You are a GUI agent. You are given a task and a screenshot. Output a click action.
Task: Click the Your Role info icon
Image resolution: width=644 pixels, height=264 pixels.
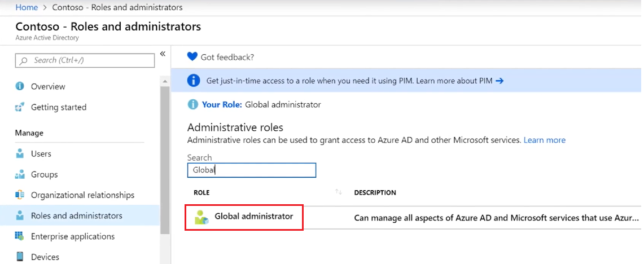(192, 104)
